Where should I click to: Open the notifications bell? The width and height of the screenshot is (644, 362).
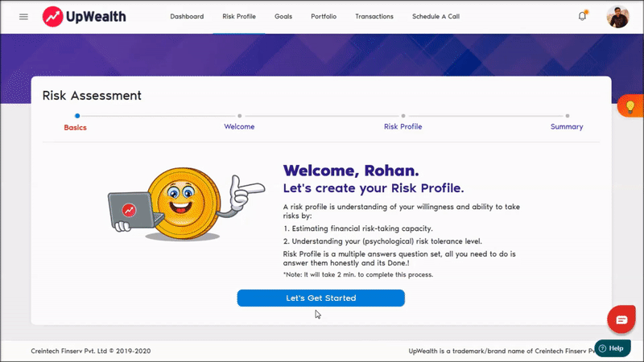tap(582, 16)
